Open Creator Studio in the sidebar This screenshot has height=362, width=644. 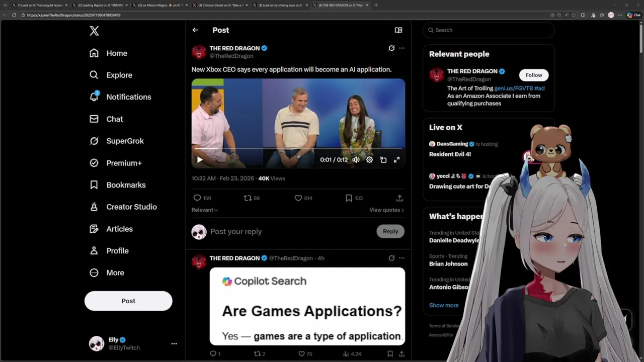click(123, 207)
